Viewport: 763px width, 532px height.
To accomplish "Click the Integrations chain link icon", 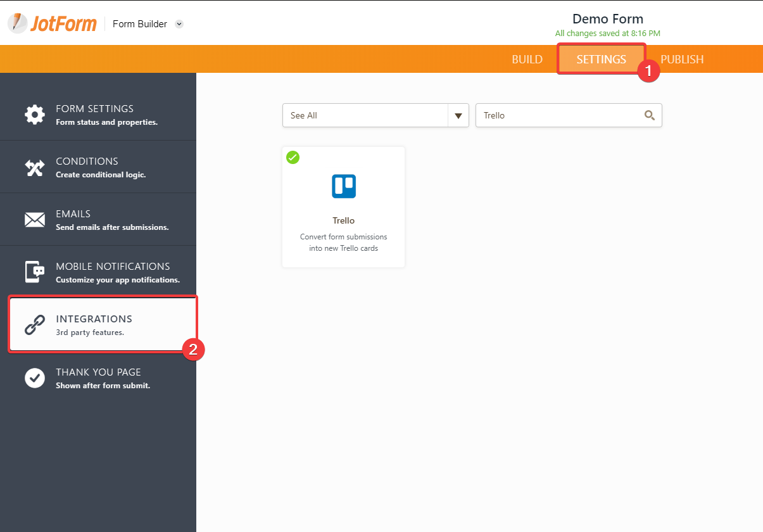I will coord(35,324).
